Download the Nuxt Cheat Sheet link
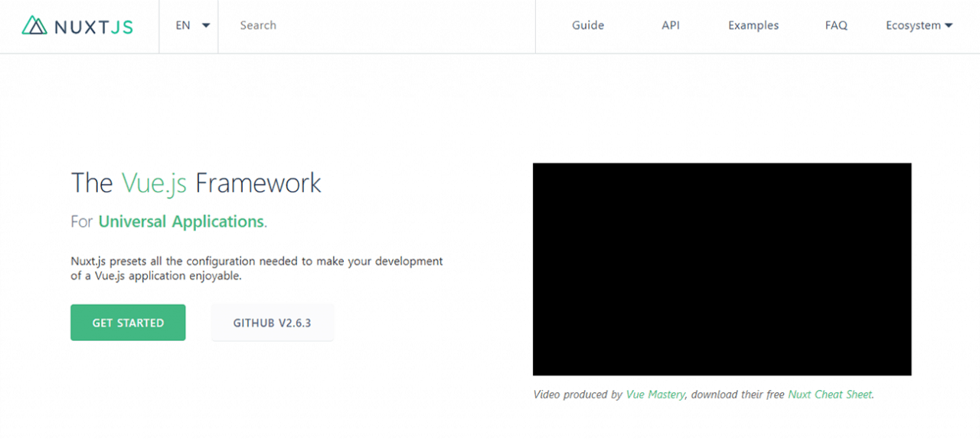Viewport: 980px width, 439px height. coord(829,395)
